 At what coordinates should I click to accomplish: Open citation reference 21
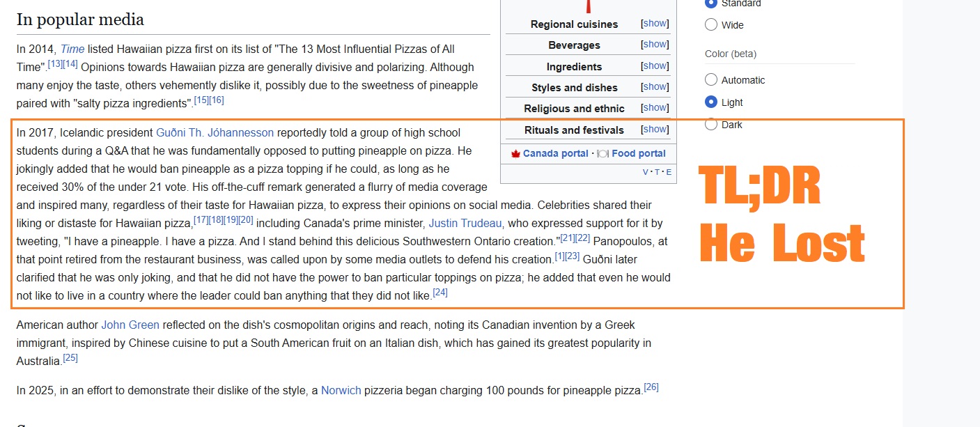point(568,238)
